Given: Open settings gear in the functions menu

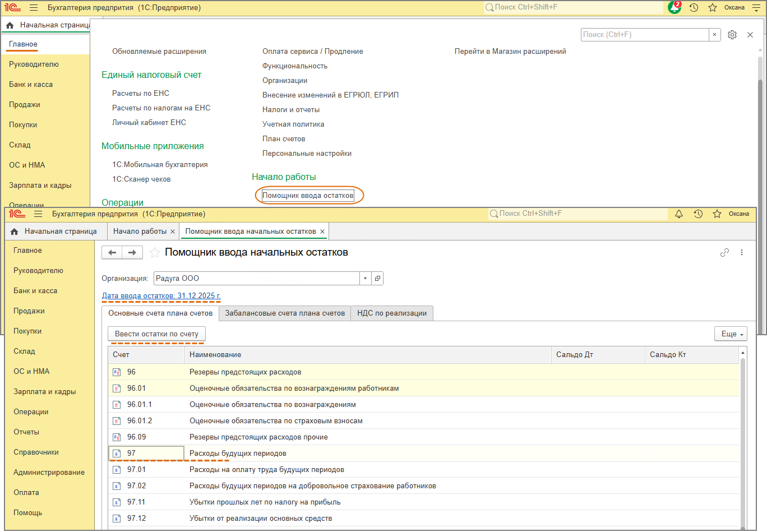Looking at the screenshot, I should point(732,35).
